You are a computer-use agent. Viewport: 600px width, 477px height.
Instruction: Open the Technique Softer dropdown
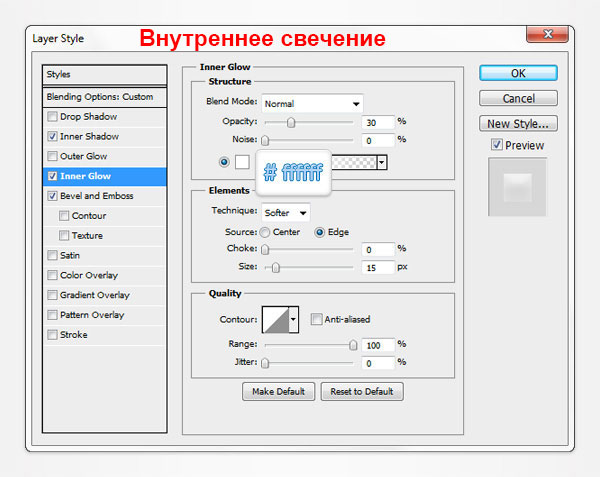285,213
